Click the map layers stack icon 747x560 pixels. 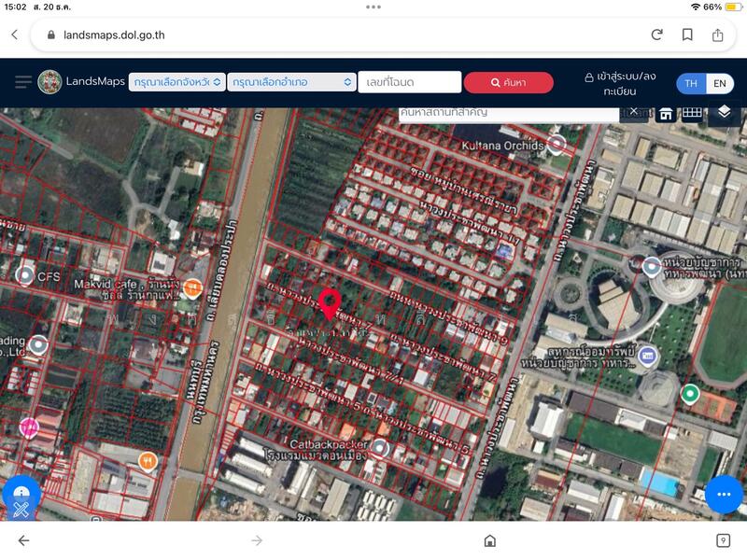click(x=725, y=112)
